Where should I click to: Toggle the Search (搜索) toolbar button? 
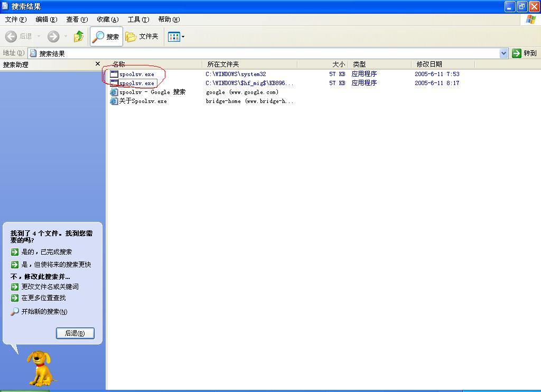point(106,36)
